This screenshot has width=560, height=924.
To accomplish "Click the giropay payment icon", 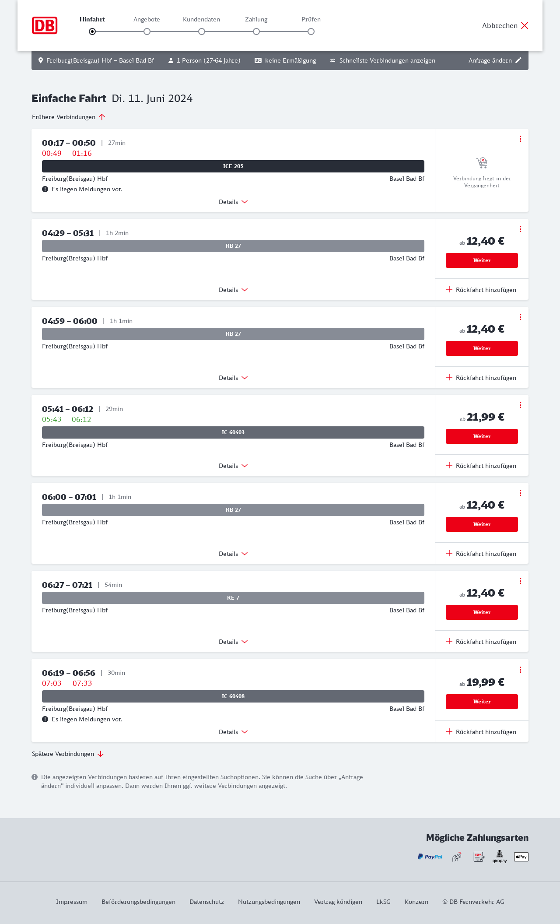I will tap(500, 857).
